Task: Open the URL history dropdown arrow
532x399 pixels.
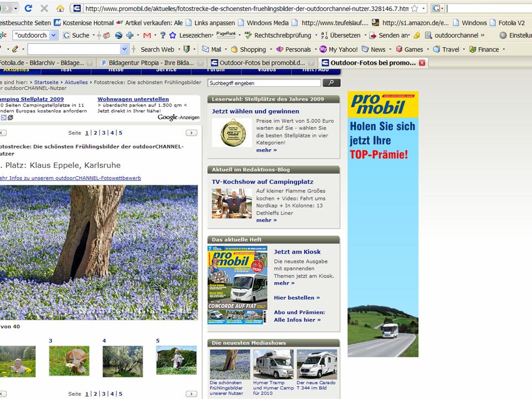Action: [424, 9]
